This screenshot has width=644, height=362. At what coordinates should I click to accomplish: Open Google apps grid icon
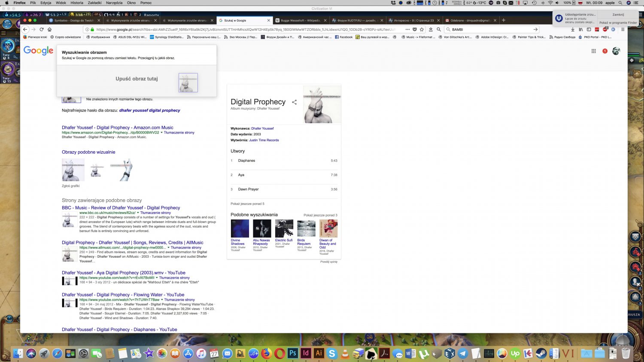[x=594, y=51]
